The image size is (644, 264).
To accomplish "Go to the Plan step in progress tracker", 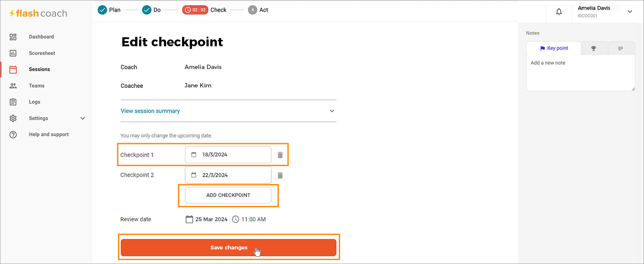I will pyautogui.click(x=109, y=10).
